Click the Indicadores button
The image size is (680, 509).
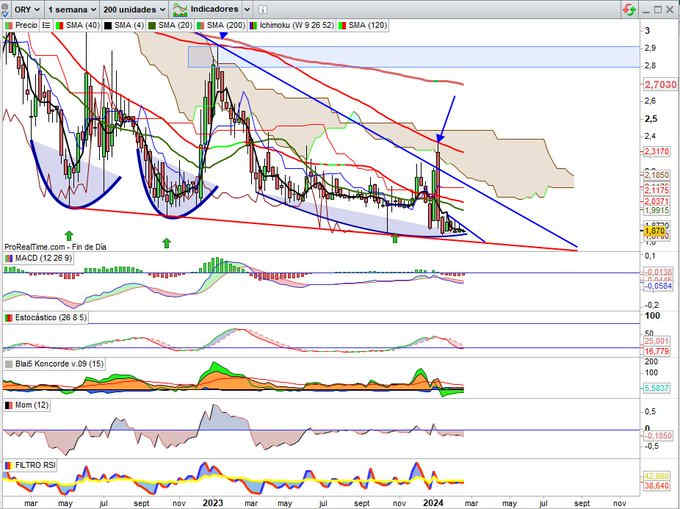pos(206,9)
